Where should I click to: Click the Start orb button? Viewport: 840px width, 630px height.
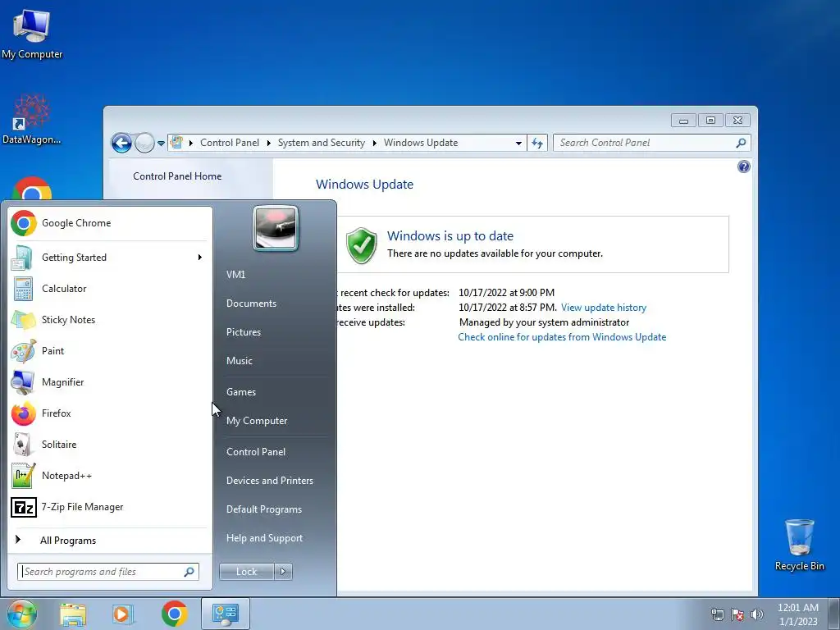click(x=21, y=614)
